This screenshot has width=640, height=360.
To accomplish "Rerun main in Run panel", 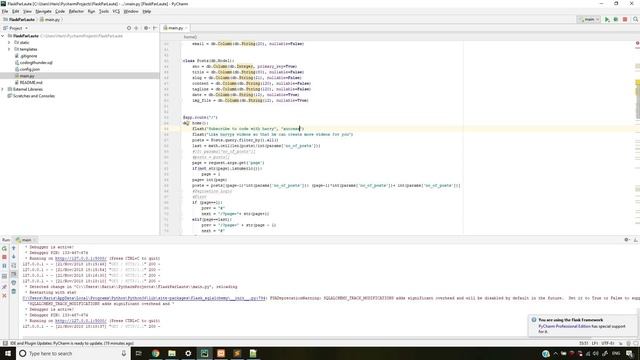I will (x=4, y=249).
